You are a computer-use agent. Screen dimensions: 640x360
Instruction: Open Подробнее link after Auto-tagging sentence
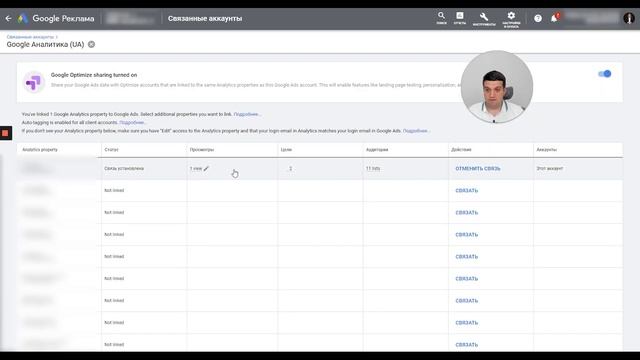tap(132, 122)
